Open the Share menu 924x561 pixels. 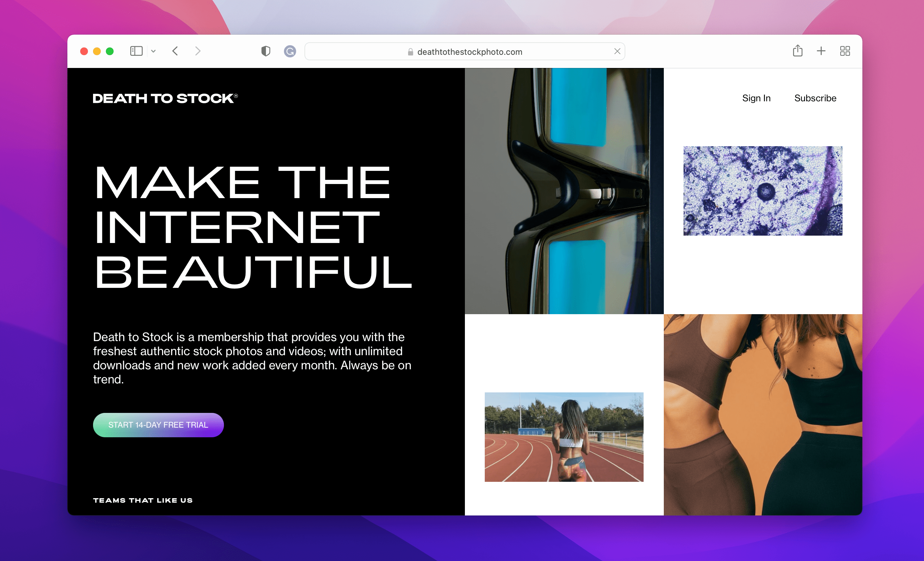(798, 51)
